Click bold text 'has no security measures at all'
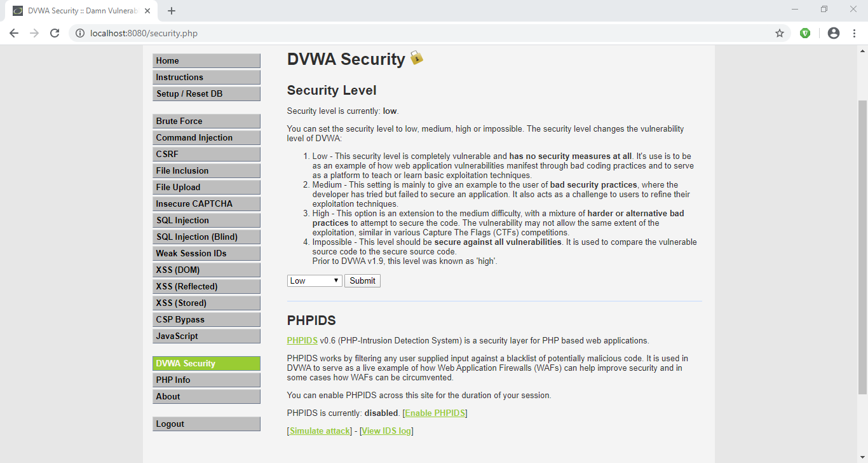This screenshot has height=463, width=868. pyautogui.click(x=571, y=156)
